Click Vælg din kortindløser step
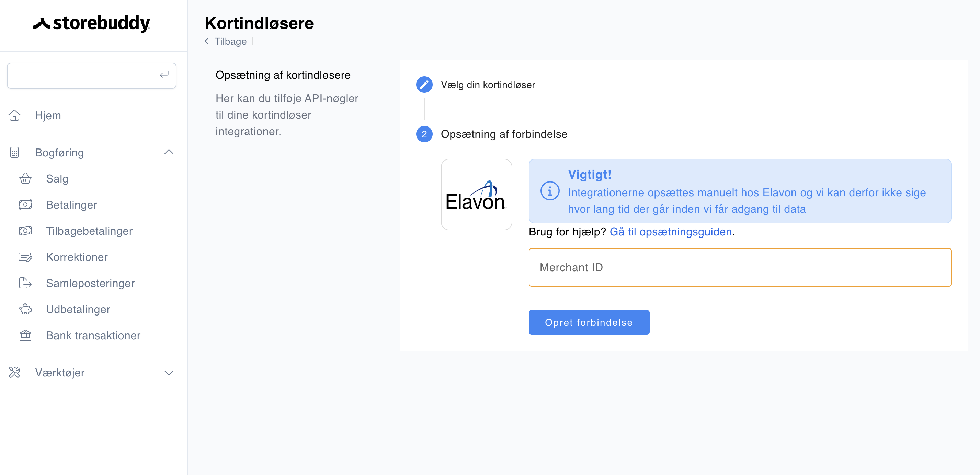 488,85
